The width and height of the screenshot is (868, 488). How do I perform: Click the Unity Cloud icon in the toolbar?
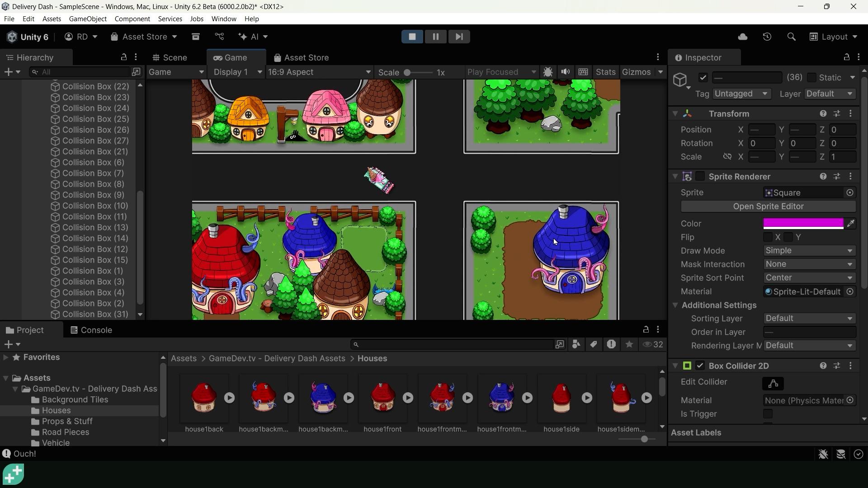point(743,37)
